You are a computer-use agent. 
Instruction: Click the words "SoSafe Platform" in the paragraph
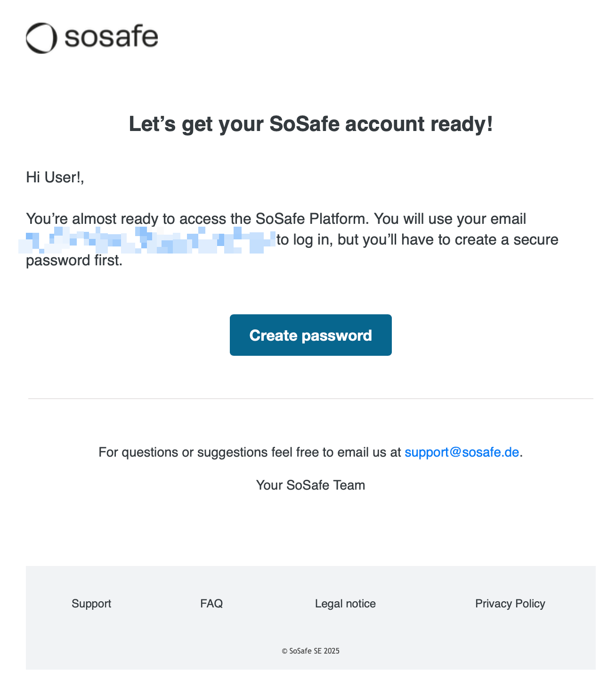pyautogui.click(x=311, y=219)
